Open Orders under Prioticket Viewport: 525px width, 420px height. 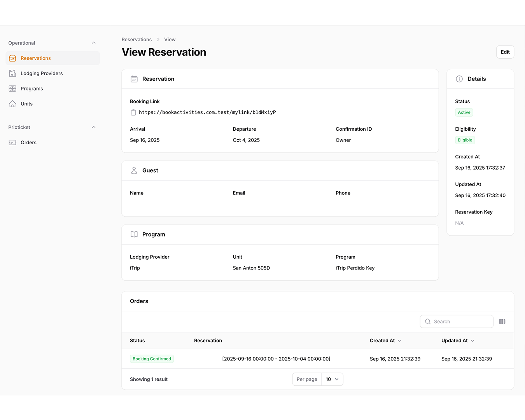[53, 143]
